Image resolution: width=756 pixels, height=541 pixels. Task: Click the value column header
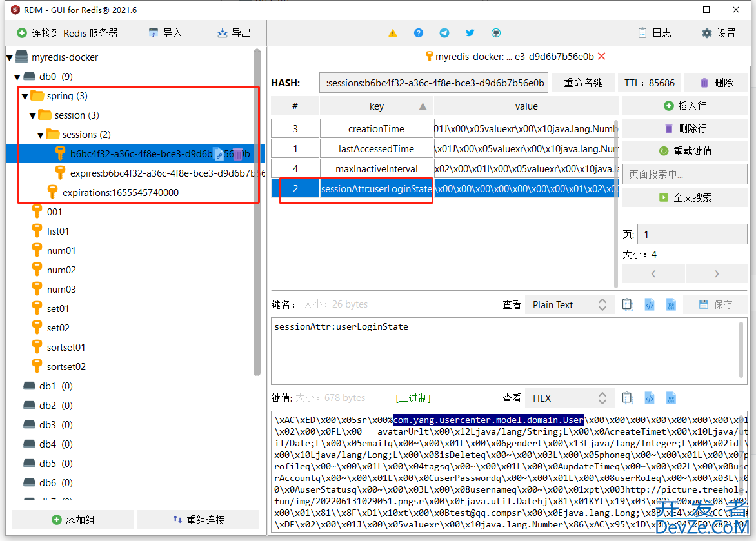click(526, 106)
